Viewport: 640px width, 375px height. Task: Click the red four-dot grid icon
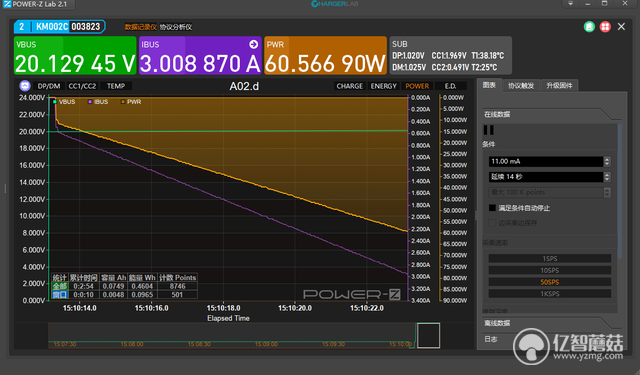point(605,27)
